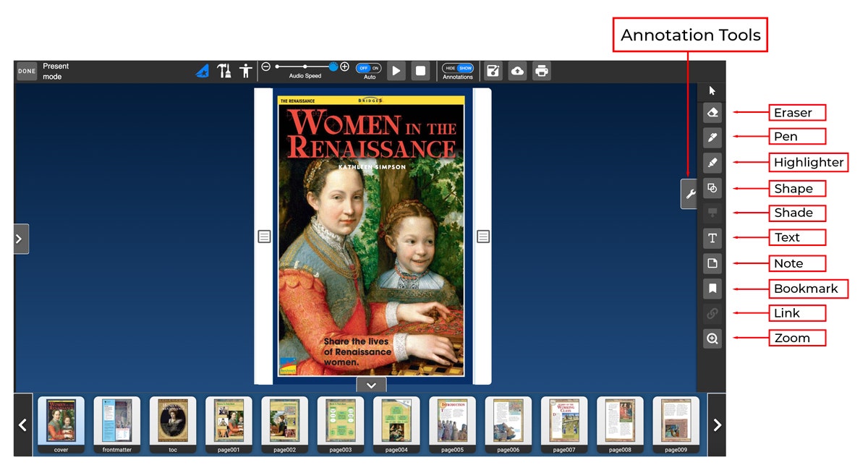Viewport: 868px width, 473px height.
Task: Click the middle point of the Audio Speed slider
Action: tap(305, 67)
